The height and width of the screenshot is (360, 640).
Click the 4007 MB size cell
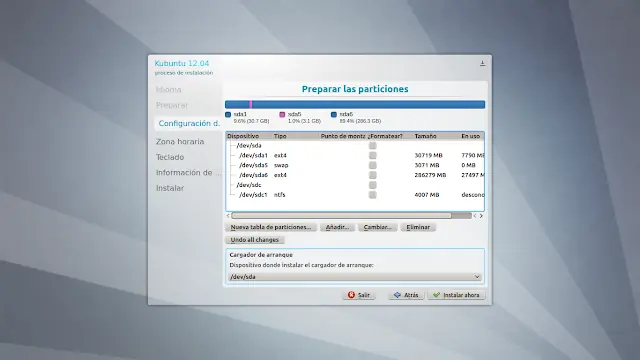click(427, 195)
